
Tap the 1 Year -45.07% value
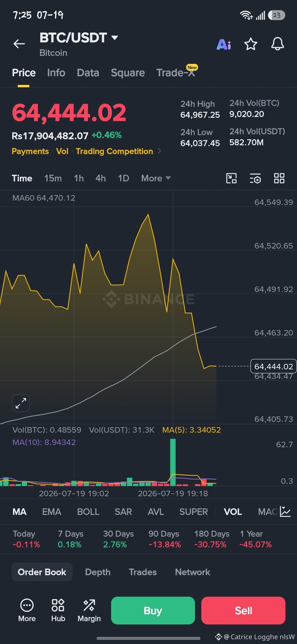255,544
